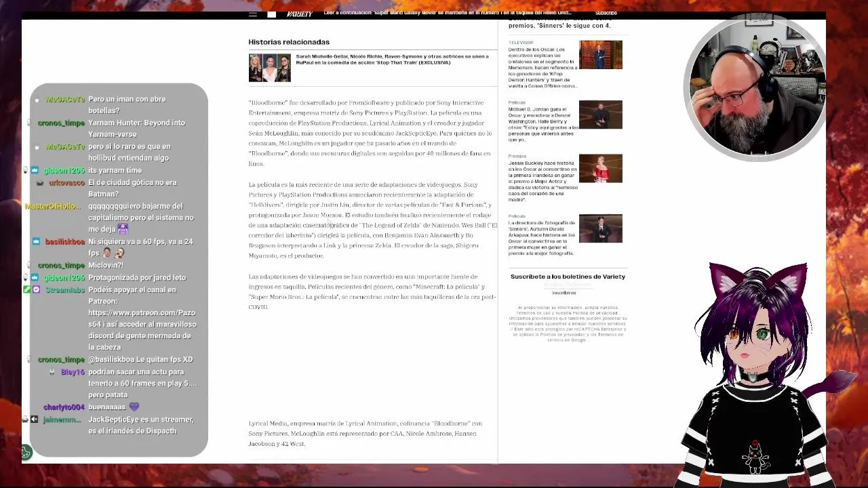Viewport: 868px width, 488px height.
Task: Click Jessie Buckley red dress thumbnail
Action: 600,169
